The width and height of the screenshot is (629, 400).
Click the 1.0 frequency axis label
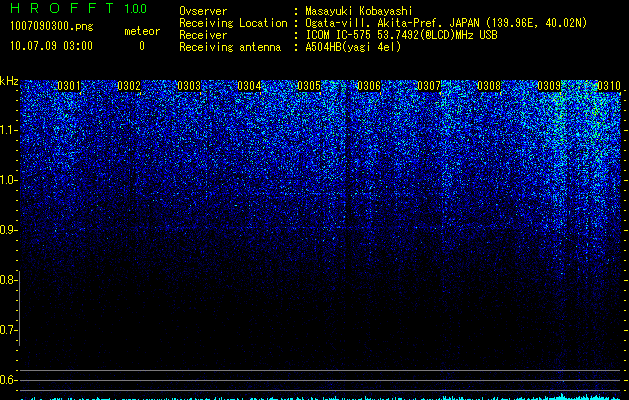9,180
